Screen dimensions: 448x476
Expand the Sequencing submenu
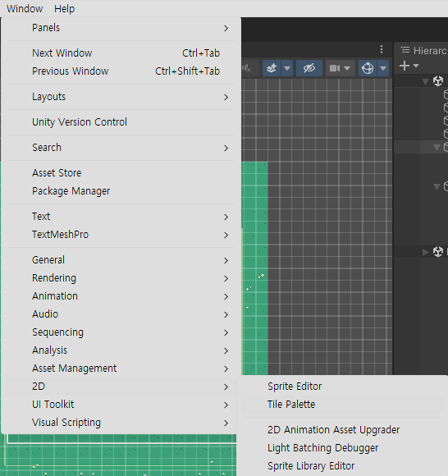121,332
